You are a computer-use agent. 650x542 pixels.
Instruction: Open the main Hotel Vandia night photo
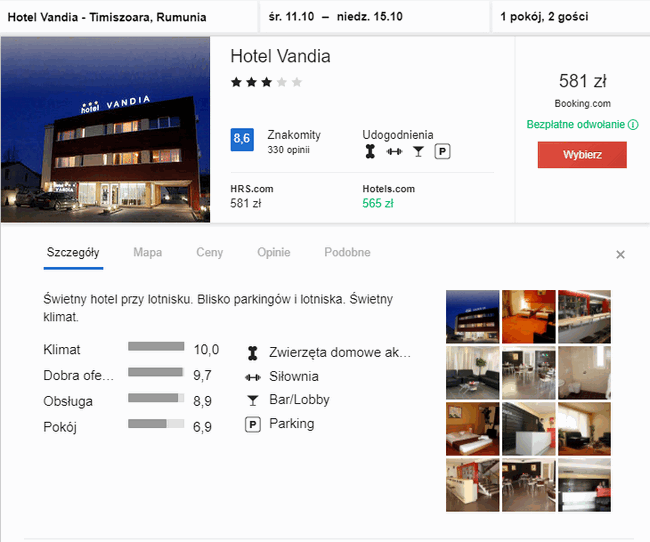(106, 130)
